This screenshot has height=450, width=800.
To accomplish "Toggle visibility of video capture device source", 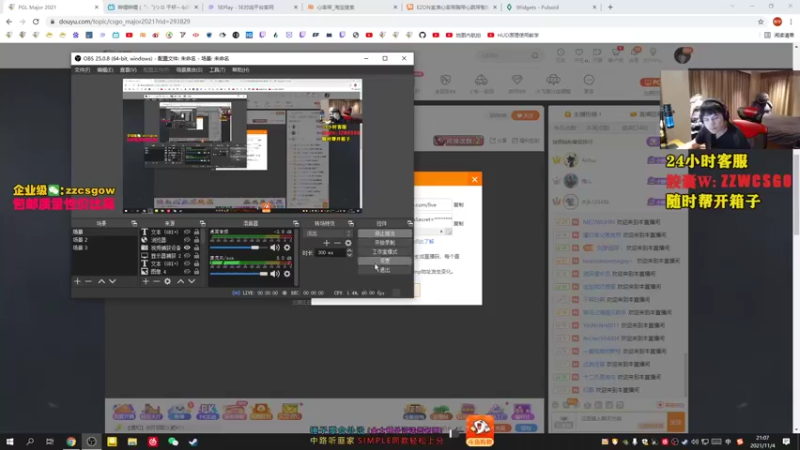I will pyautogui.click(x=187, y=247).
